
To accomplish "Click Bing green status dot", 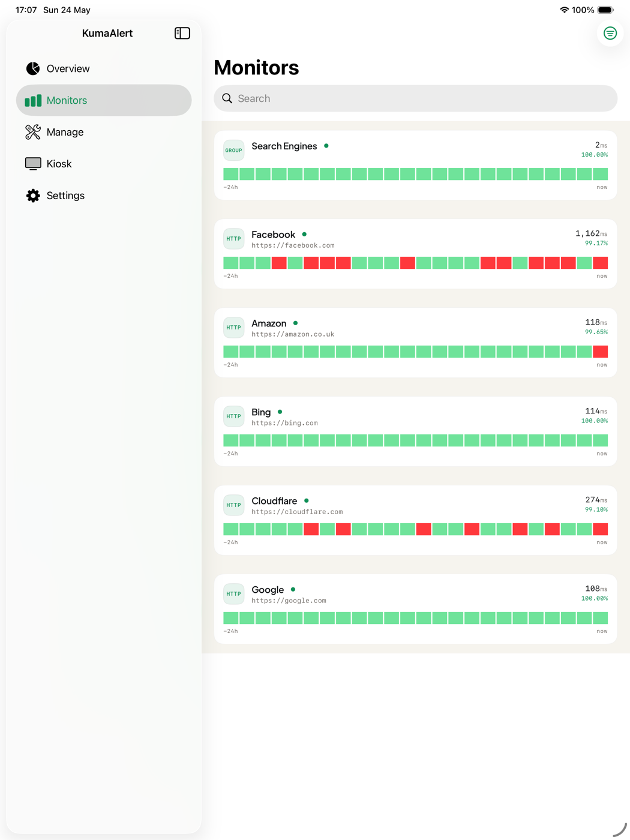I will click(x=280, y=412).
